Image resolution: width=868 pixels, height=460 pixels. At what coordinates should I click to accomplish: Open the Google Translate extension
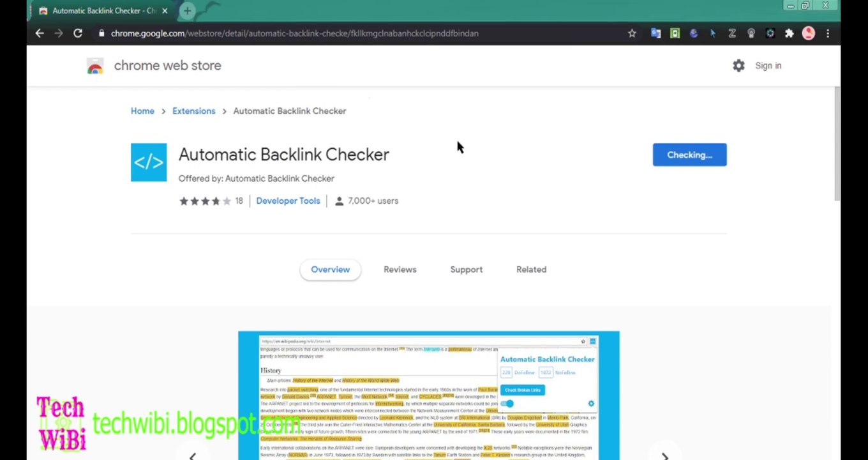point(655,33)
